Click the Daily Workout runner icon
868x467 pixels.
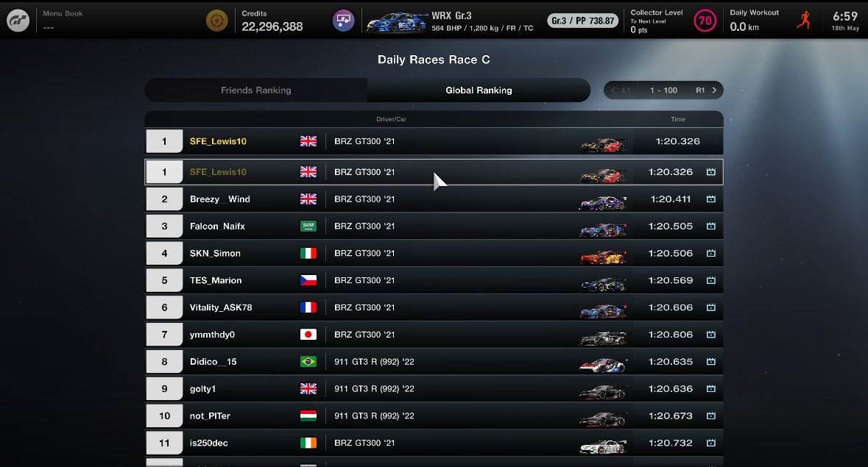point(804,21)
